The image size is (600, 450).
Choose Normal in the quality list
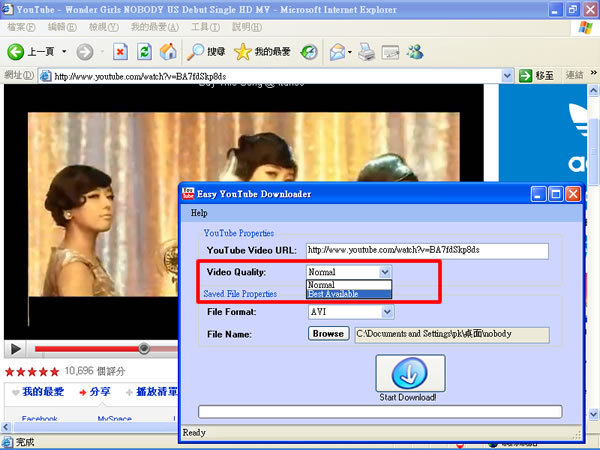(x=349, y=285)
